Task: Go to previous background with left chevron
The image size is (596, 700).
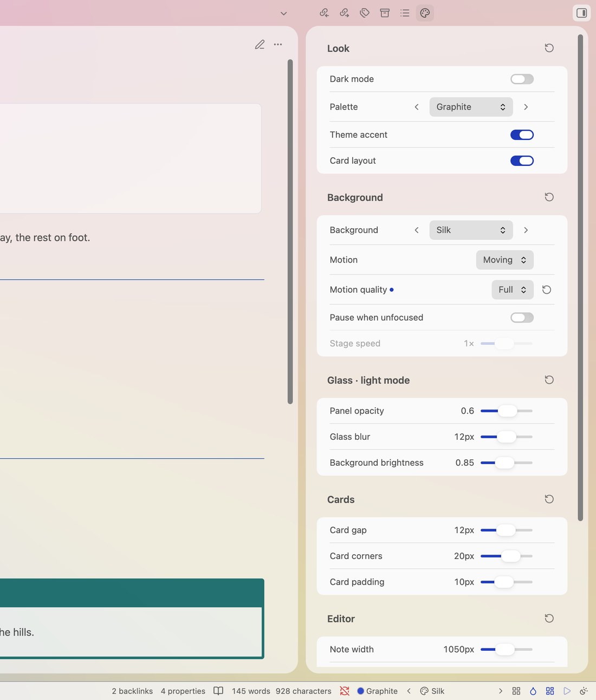Action: point(417,230)
